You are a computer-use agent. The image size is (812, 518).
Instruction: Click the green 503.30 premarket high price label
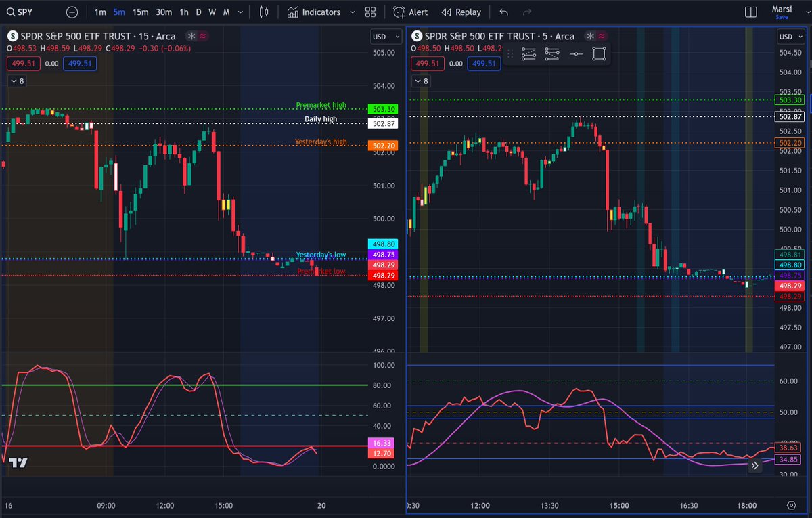click(382, 109)
